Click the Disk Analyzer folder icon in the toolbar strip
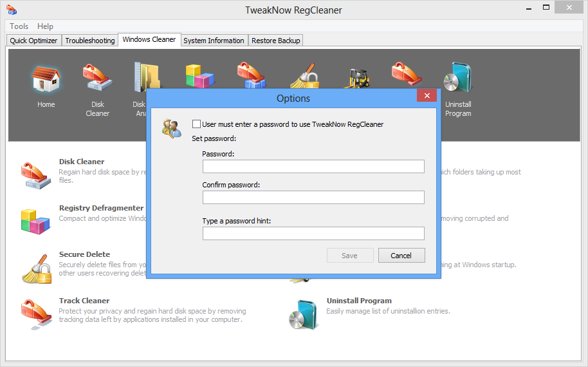 pos(147,76)
